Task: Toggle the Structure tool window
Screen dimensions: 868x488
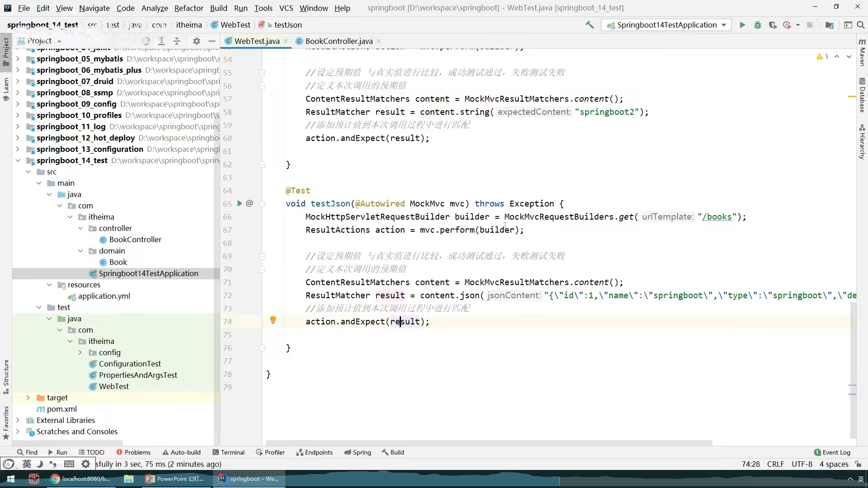Action: point(6,375)
